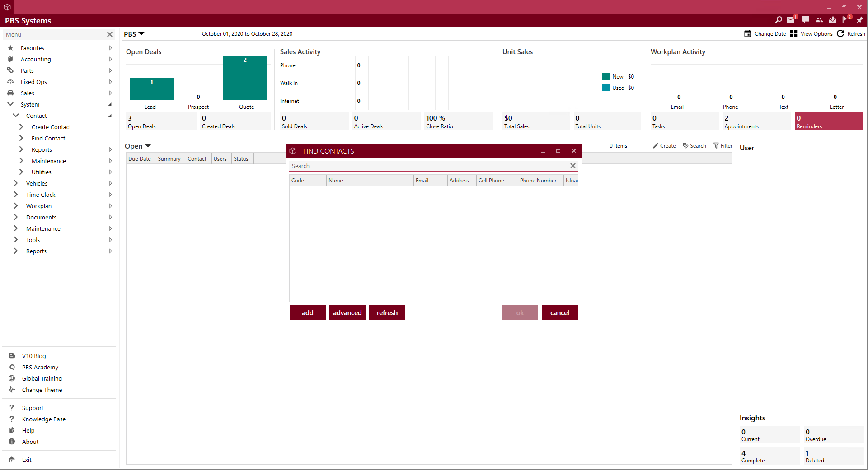Click the Create pencil icon
The width and height of the screenshot is (868, 470).
pyautogui.click(x=656, y=146)
